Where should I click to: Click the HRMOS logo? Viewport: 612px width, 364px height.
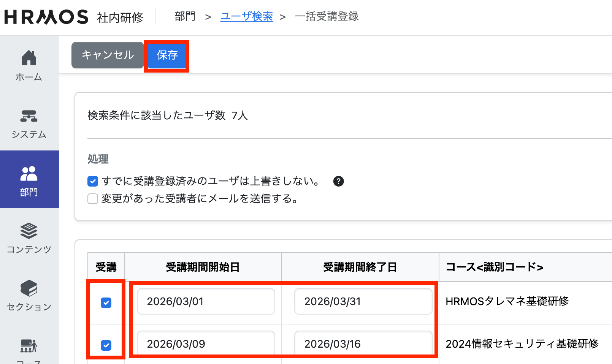point(46,17)
